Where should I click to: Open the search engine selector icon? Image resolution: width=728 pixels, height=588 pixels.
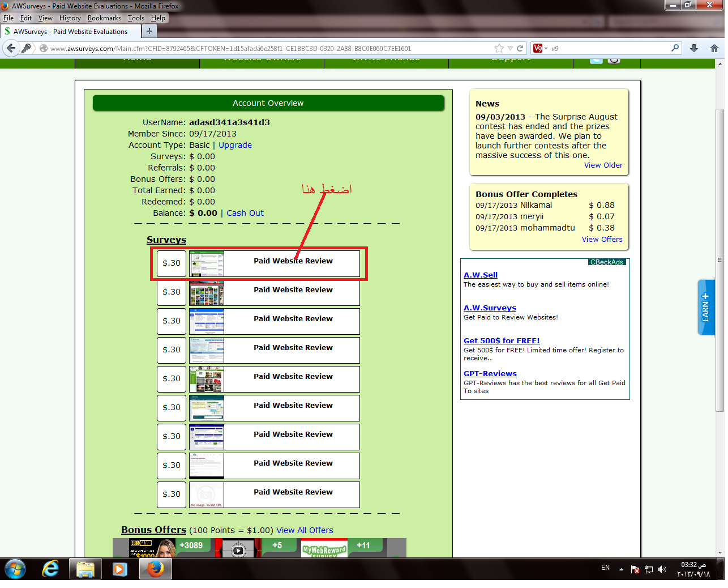[x=540, y=48]
